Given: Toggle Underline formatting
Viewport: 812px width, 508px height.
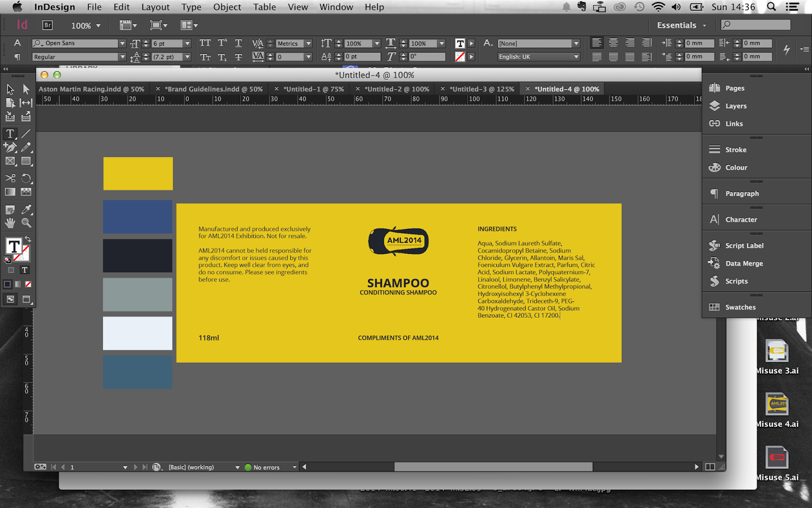Looking at the screenshot, I should click(x=239, y=43).
